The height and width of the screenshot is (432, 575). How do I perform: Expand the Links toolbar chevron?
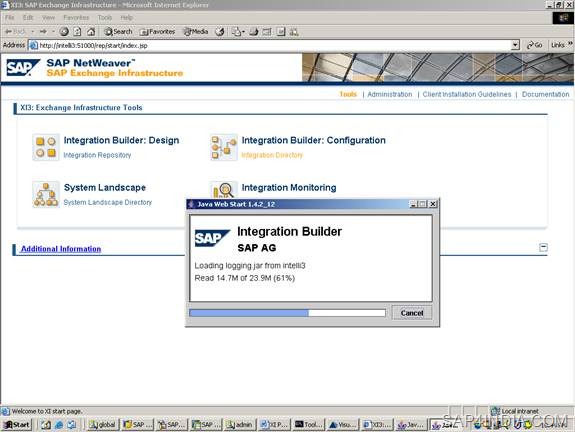click(570, 44)
